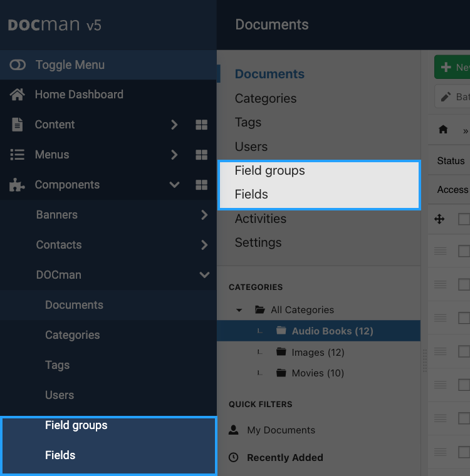The image size is (470, 476).
Task: Open Categories in the left sidebar
Action: tap(73, 335)
